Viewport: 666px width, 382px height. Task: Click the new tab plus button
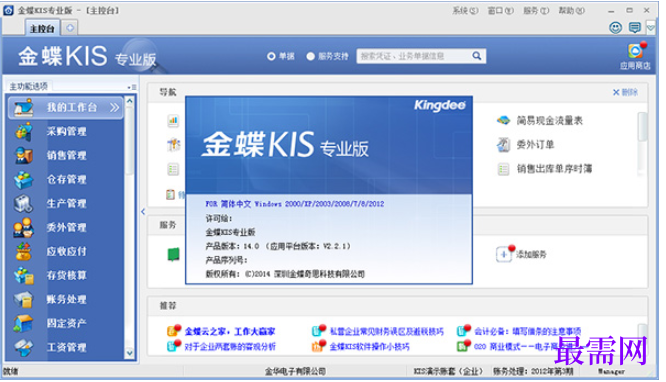[70, 28]
